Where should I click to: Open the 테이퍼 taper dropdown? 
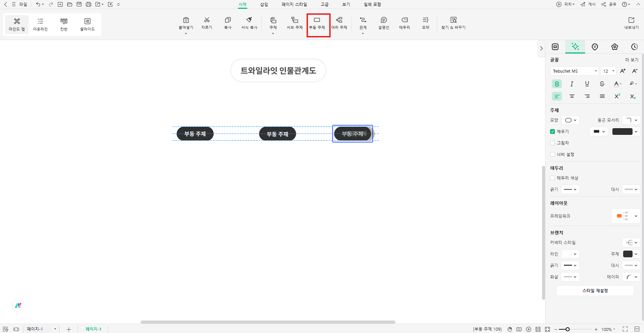(x=631, y=277)
